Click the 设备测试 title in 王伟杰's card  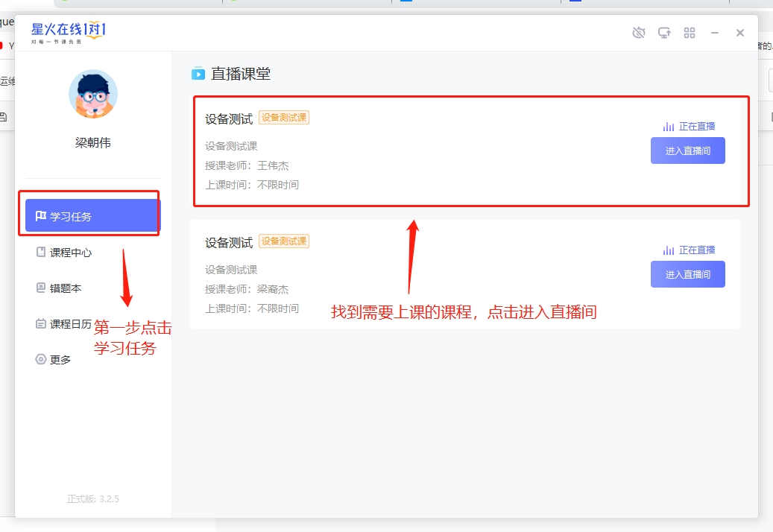(x=229, y=118)
